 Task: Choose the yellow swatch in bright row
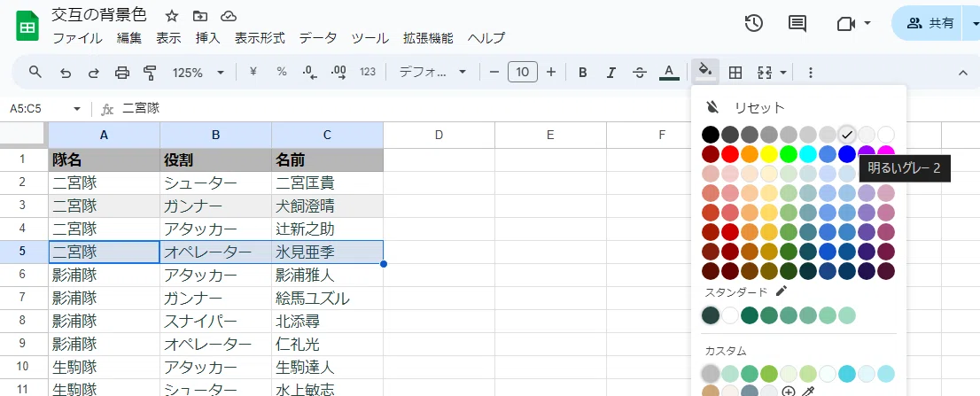tap(769, 153)
